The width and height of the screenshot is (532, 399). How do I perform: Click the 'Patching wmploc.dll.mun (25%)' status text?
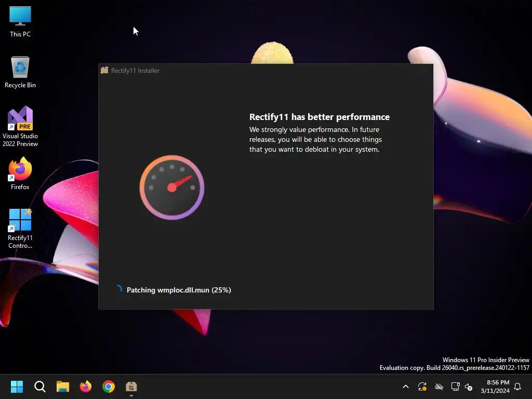pos(179,290)
